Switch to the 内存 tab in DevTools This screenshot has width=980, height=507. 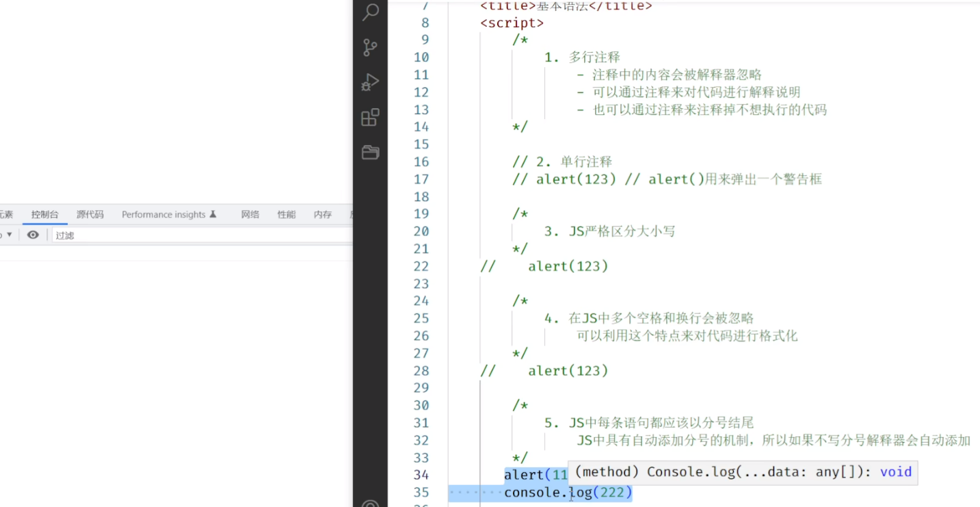323,214
